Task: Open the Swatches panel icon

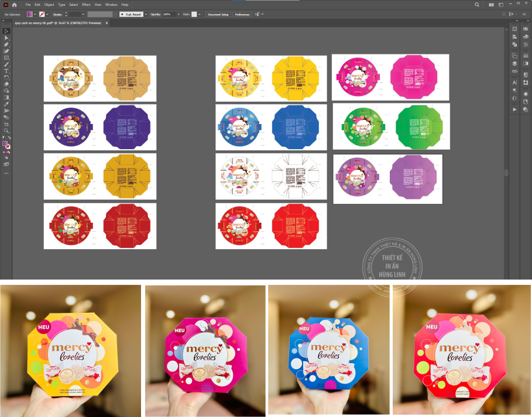Action: 526,29
